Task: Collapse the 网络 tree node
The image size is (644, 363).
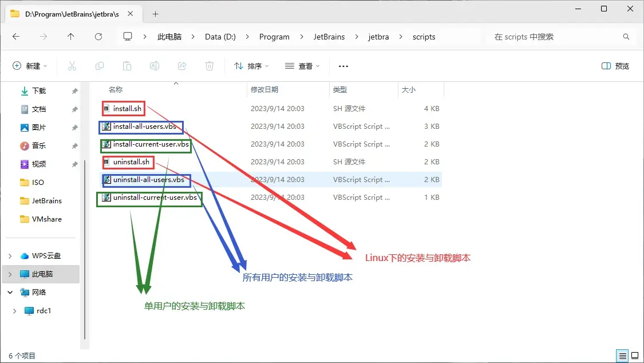Action: click(x=10, y=293)
